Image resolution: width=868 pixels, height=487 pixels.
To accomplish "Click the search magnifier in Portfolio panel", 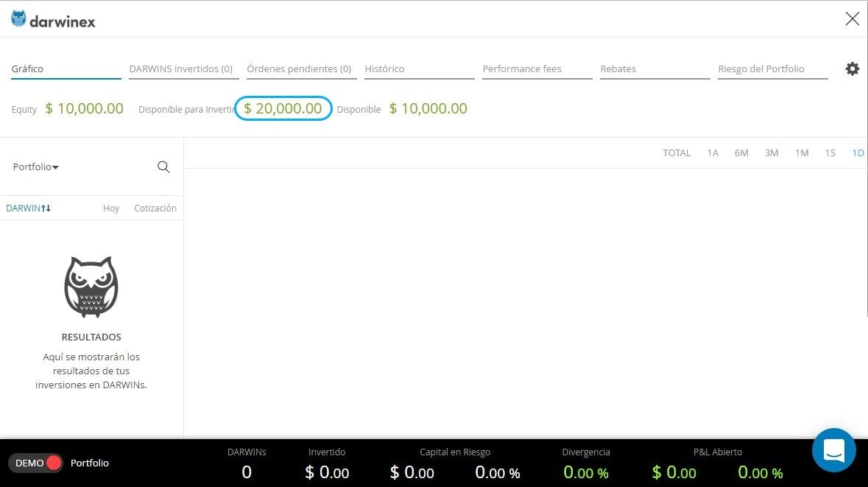I will (163, 167).
